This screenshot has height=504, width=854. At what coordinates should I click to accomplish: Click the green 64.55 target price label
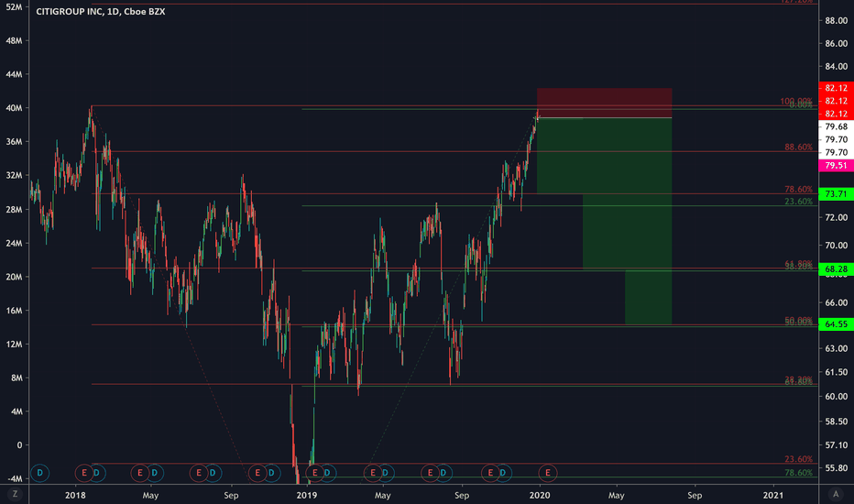pos(836,324)
